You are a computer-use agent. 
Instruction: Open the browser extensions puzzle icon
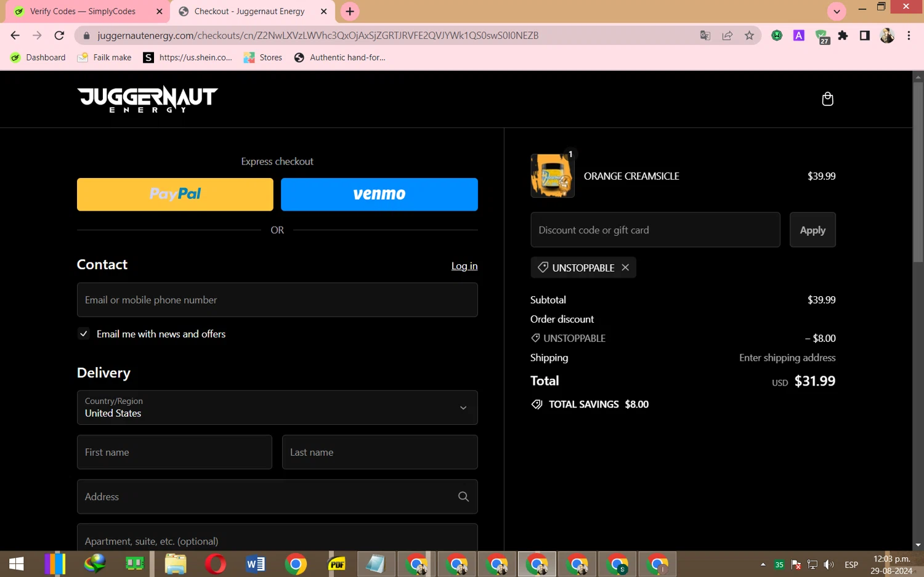click(x=843, y=35)
